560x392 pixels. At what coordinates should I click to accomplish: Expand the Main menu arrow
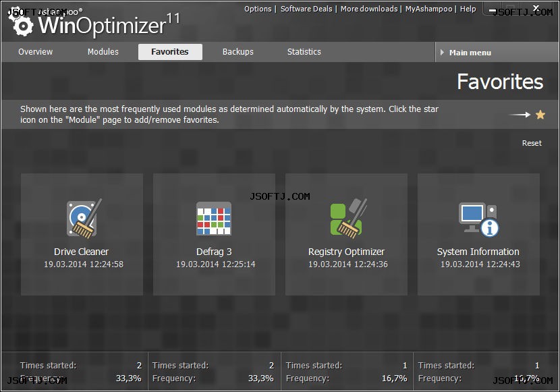pos(442,53)
